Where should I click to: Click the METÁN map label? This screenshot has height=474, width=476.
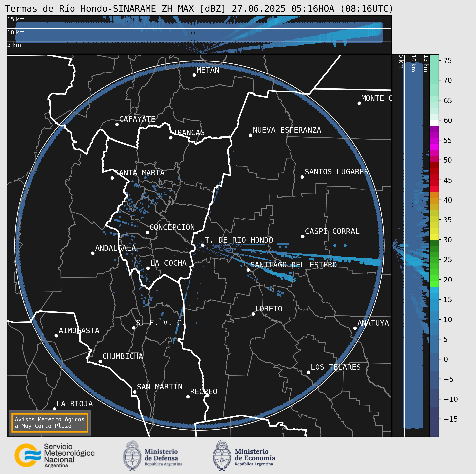[208, 70]
